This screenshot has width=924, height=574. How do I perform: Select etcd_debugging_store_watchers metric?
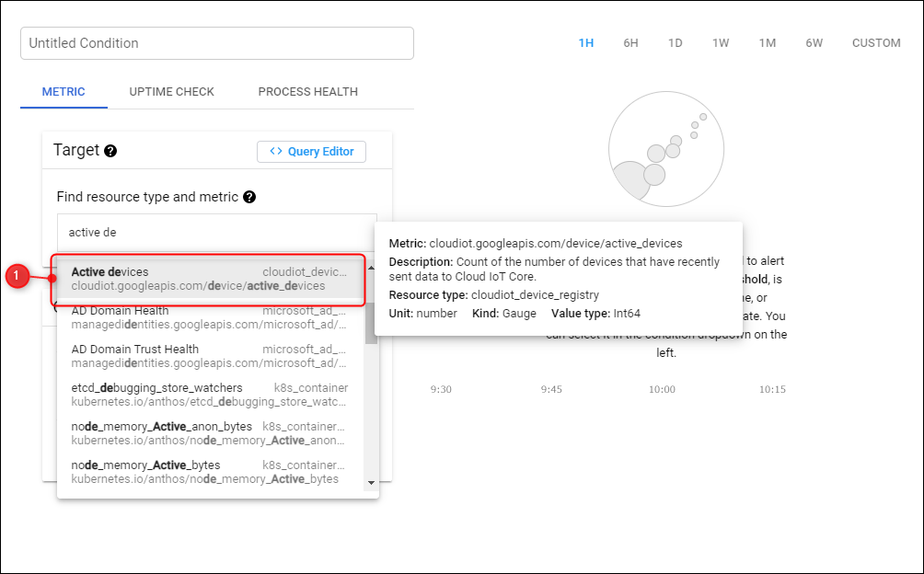pyautogui.click(x=208, y=395)
